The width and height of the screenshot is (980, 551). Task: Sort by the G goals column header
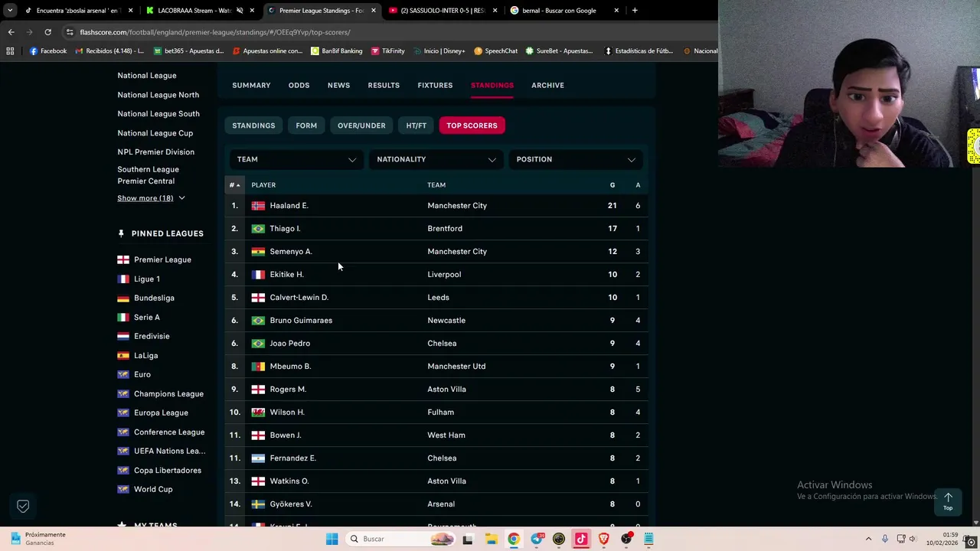[612, 185]
